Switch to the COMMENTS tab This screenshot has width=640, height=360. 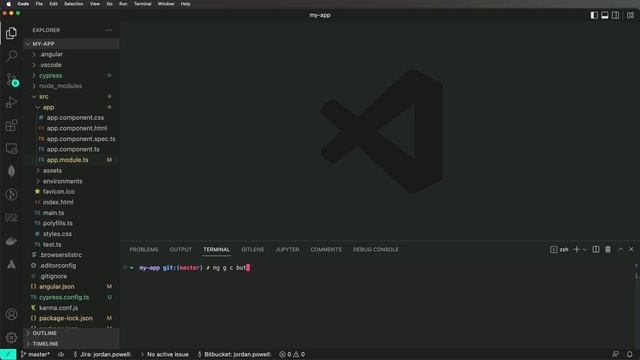click(x=326, y=249)
